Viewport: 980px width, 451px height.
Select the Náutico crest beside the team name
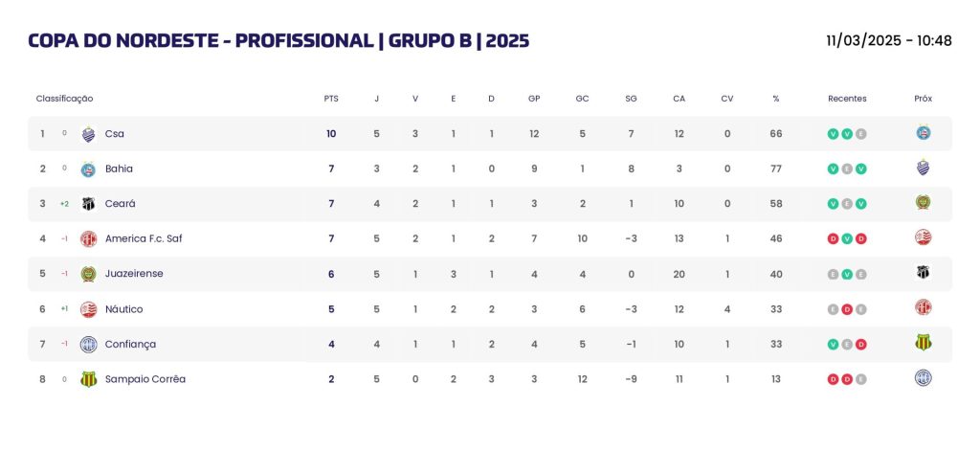click(x=89, y=309)
